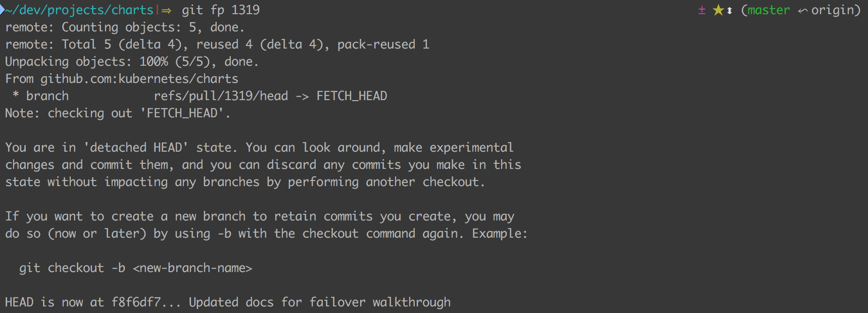This screenshot has width=868, height=313.
Task: Click the curved arrow before 'origin'
Action: (x=802, y=11)
